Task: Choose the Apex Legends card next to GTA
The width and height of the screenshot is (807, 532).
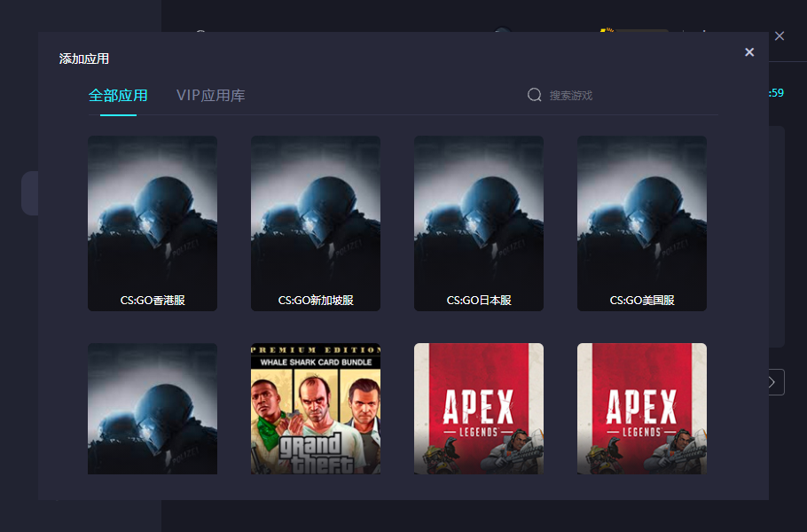Action: (479, 409)
